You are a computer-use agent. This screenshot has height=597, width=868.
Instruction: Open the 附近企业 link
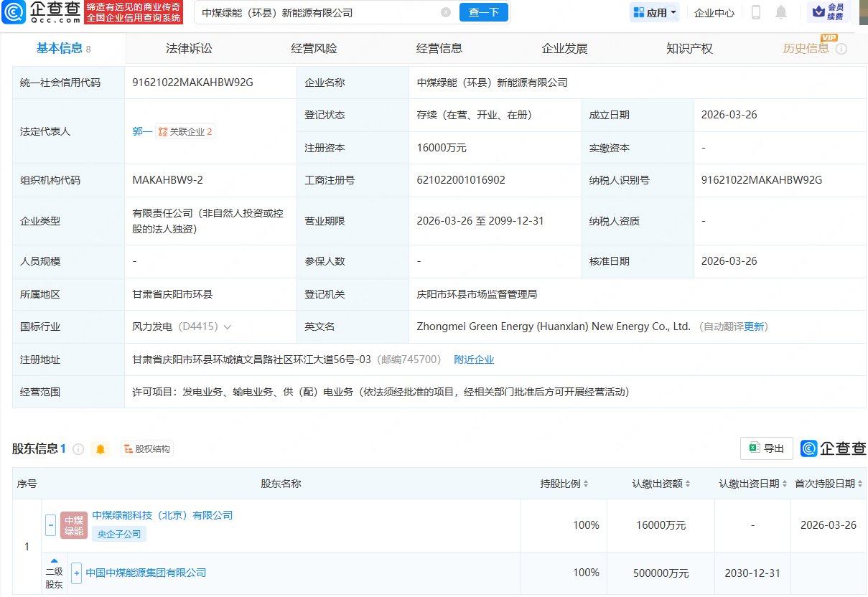tap(474, 359)
